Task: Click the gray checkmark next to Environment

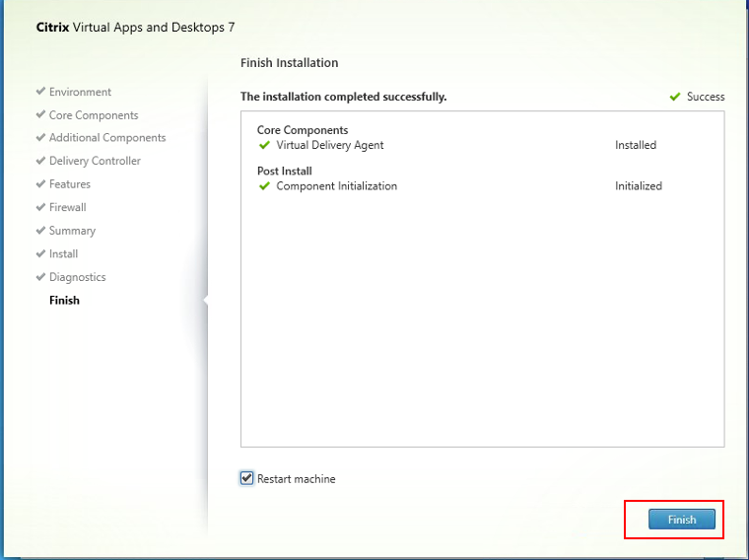Action: pyautogui.click(x=40, y=91)
